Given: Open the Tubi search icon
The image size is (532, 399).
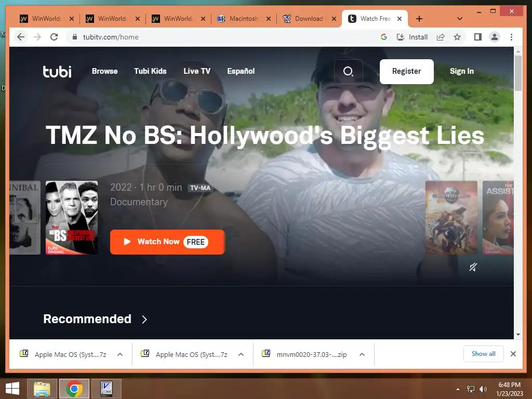Looking at the screenshot, I should pos(348,71).
